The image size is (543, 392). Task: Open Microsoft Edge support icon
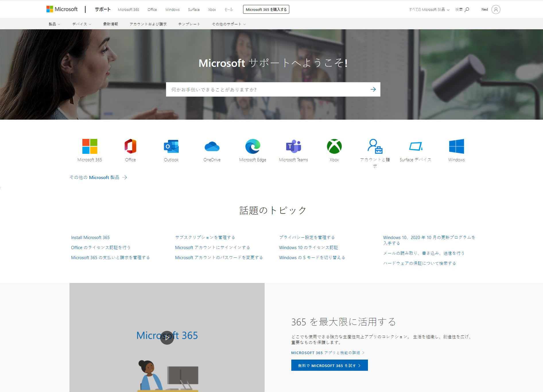(253, 146)
